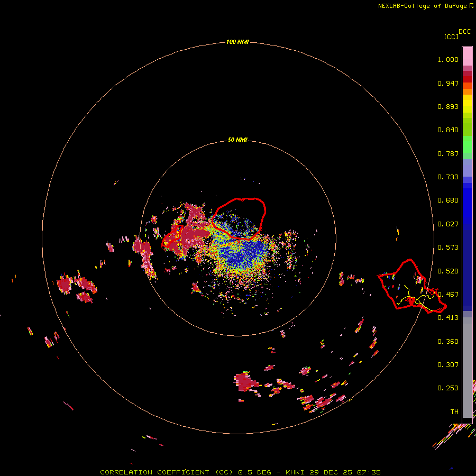
Task: Select the 0.680 legend value
Action: 448,200
